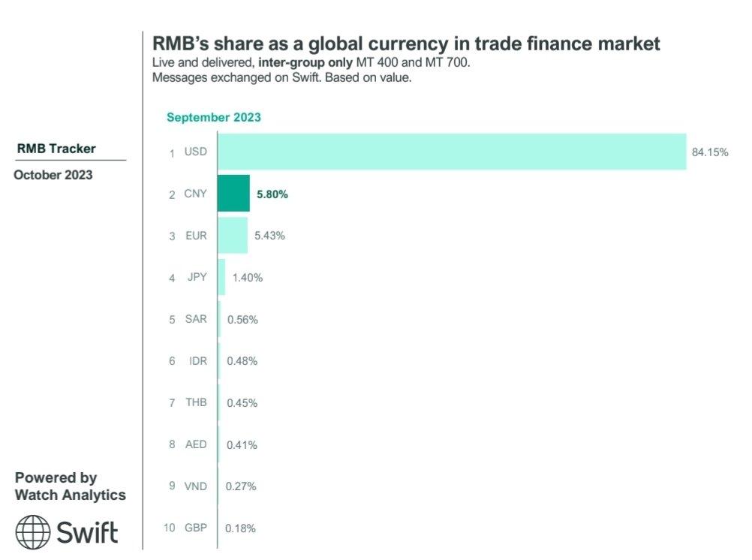Click the Swift globe logo icon
This screenshot has width=752, height=560.
(33, 532)
